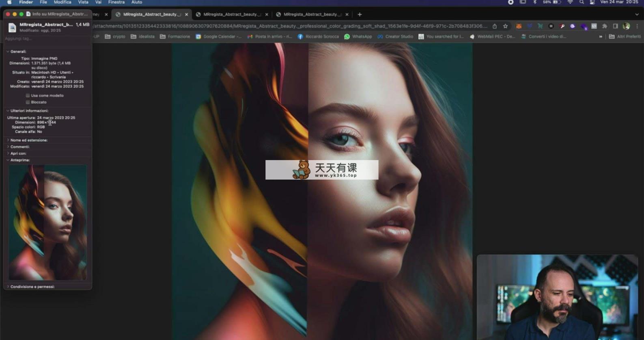The width and height of the screenshot is (644, 340).
Task: Open the crypto bookmarks folder
Action: 115,37
